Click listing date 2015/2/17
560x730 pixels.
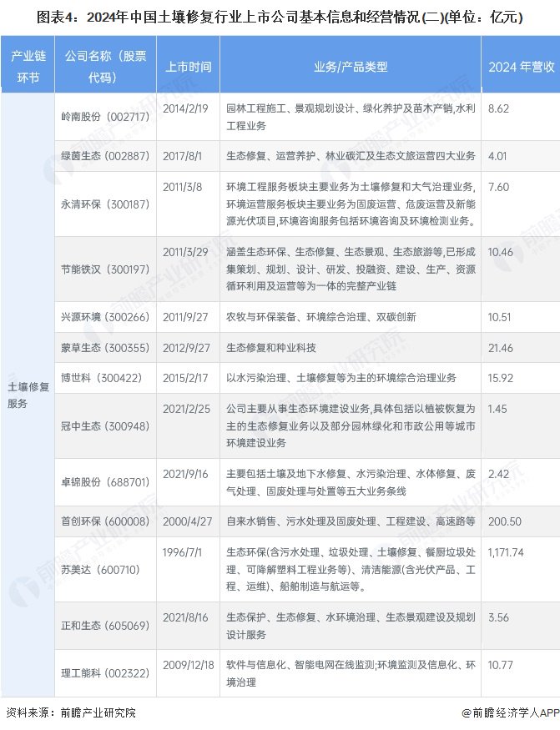(185, 378)
